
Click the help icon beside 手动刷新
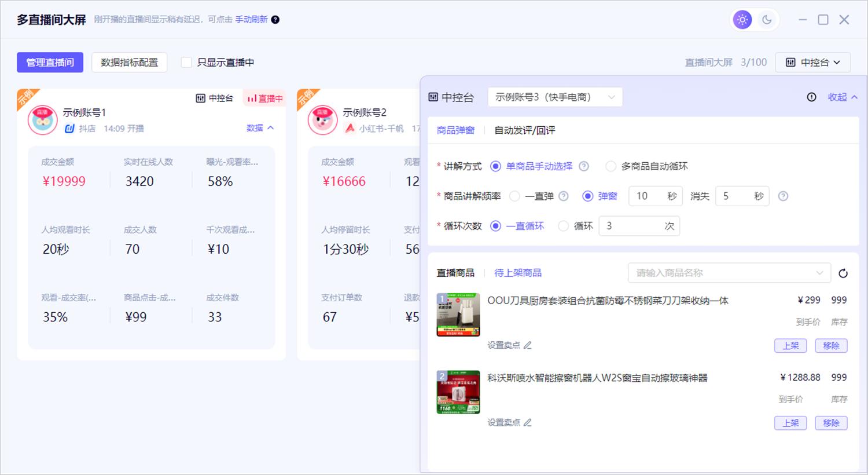pos(275,20)
